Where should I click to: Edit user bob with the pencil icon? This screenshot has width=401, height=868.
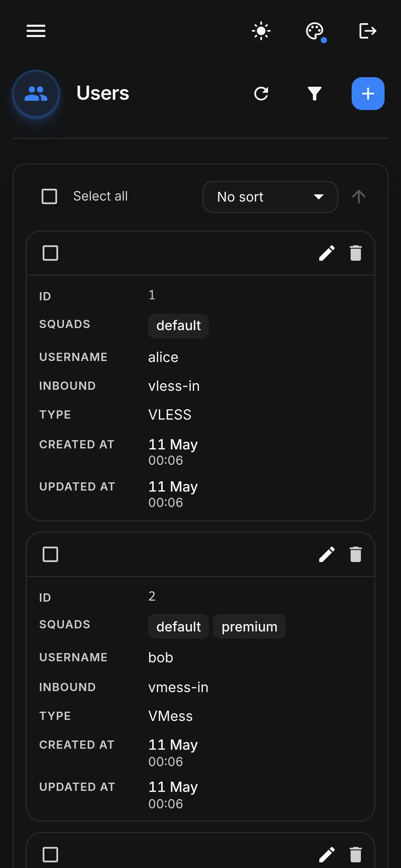[327, 554]
